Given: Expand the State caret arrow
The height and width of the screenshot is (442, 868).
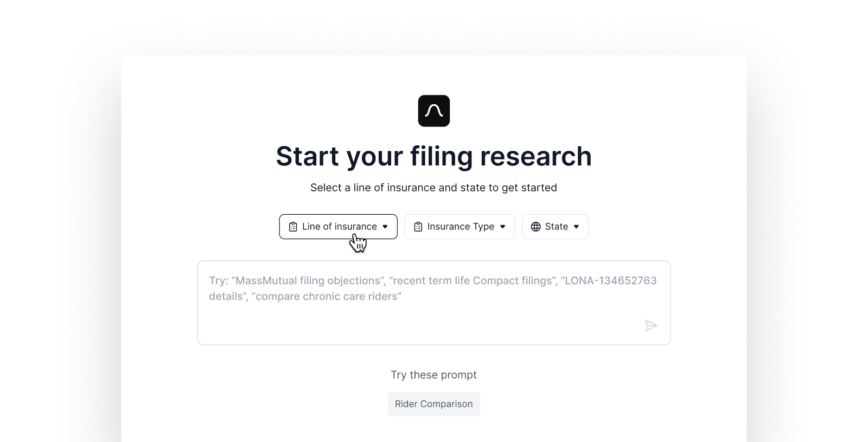Looking at the screenshot, I should pos(576,227).
